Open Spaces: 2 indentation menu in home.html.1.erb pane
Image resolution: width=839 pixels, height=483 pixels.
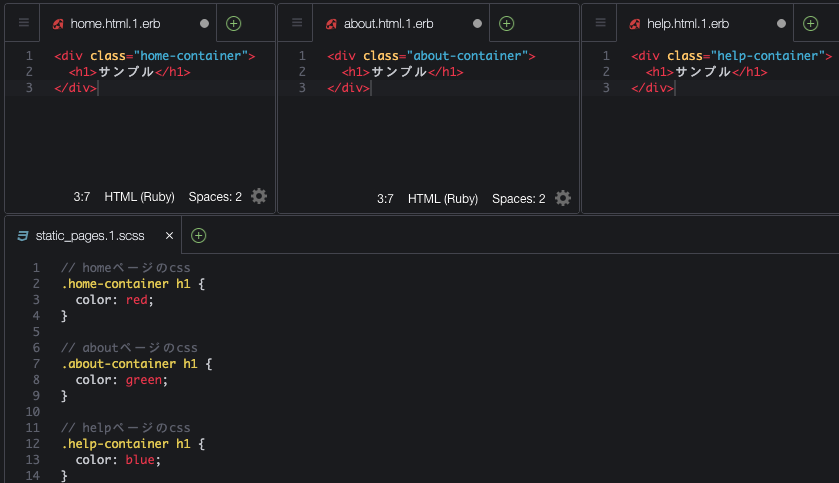coord(215,197)
